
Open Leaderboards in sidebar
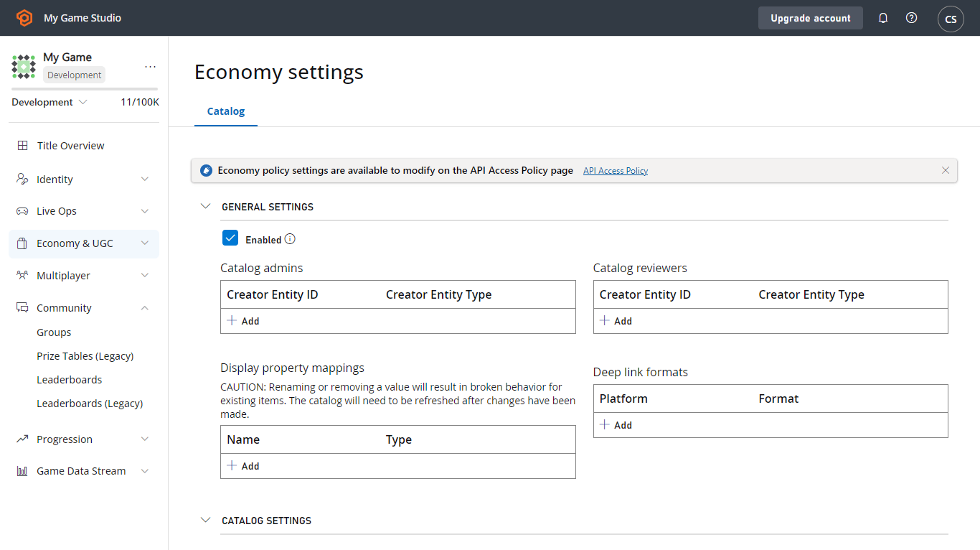click(x=70, y=380)
